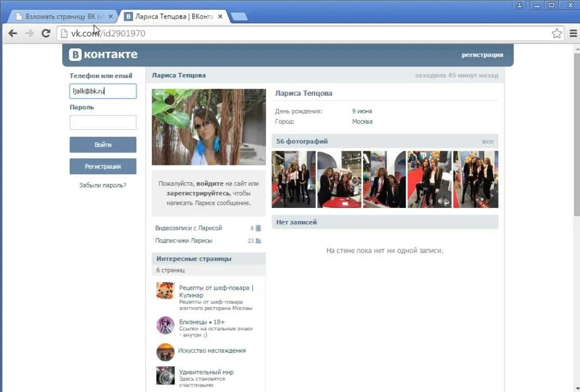Image resolution: width=580 pixels, height=392 pixels.
Task: Click the Войти login button
Action: [103, 145]
